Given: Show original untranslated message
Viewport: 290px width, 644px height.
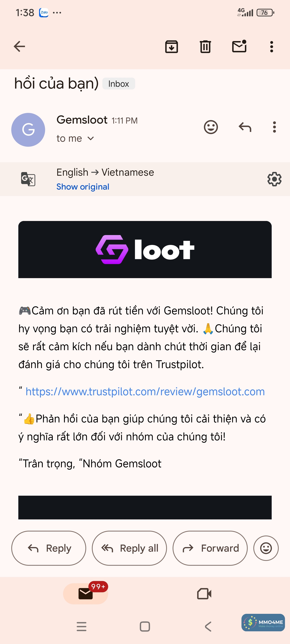Looking at the screenshot, I should [83, 187].
